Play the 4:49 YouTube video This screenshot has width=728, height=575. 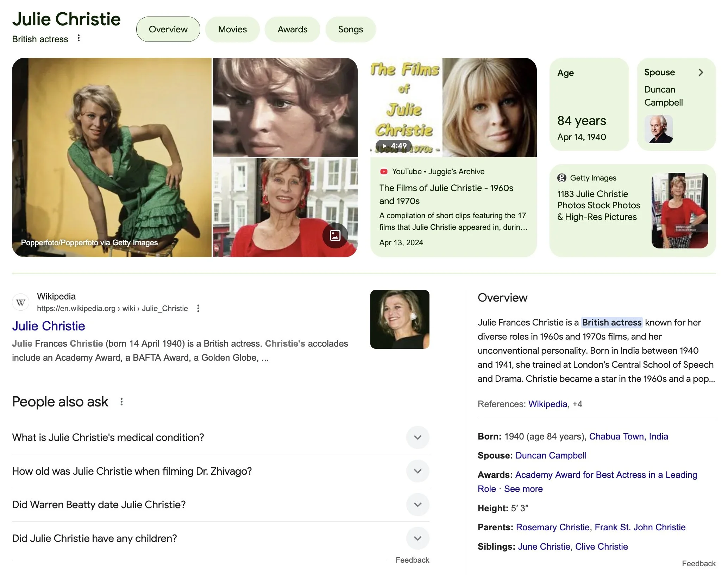pos(394,146)
